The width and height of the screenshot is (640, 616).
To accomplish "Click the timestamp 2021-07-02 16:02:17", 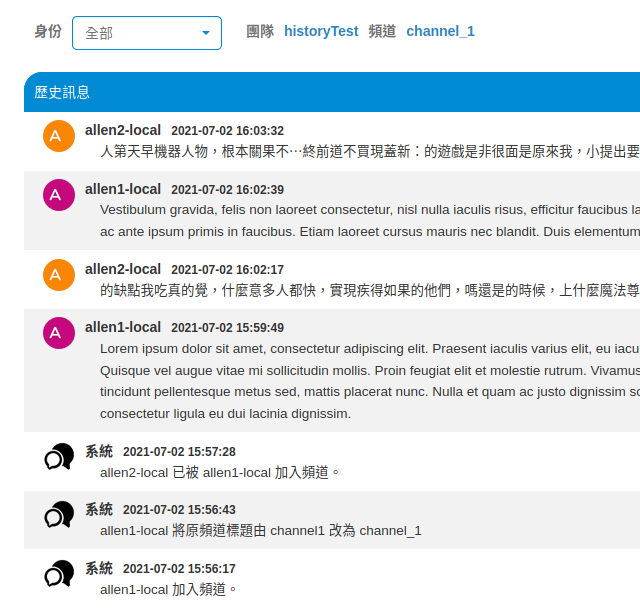I will 227,270.
